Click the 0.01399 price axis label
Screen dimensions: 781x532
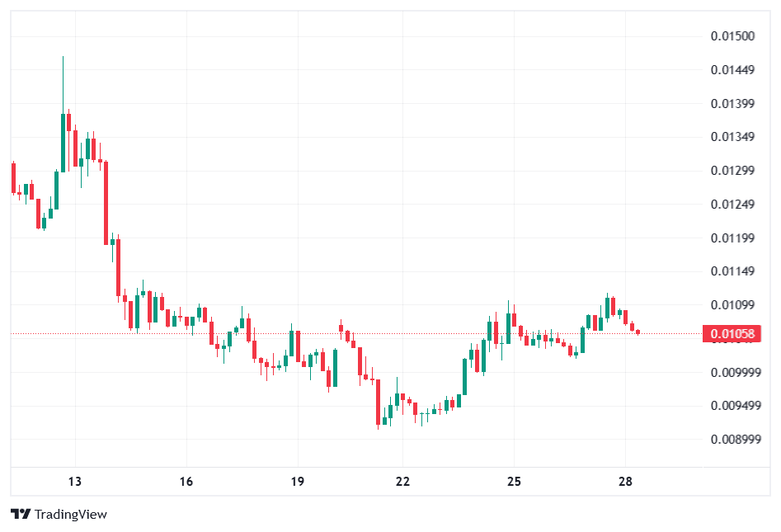tap(732, 103)
